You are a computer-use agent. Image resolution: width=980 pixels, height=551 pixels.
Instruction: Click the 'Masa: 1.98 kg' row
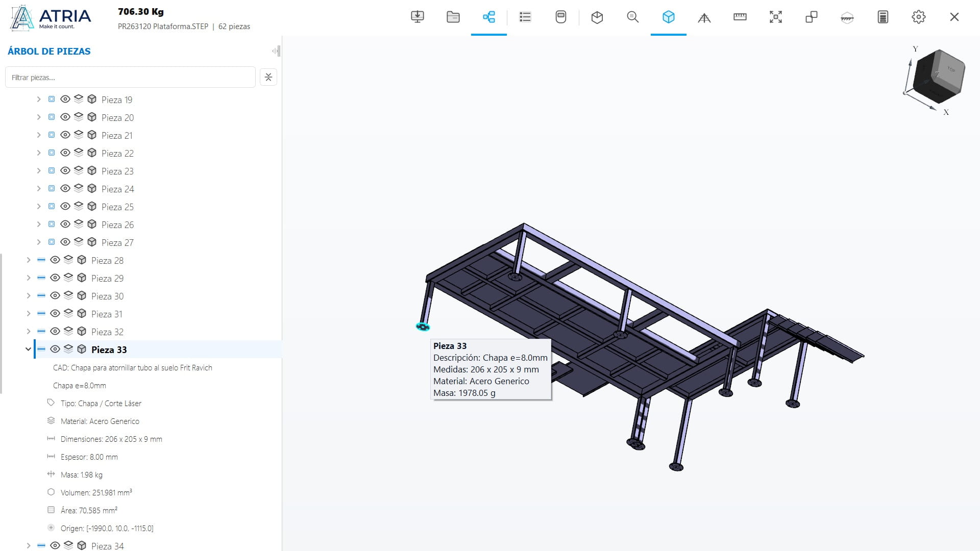(82, 474)
